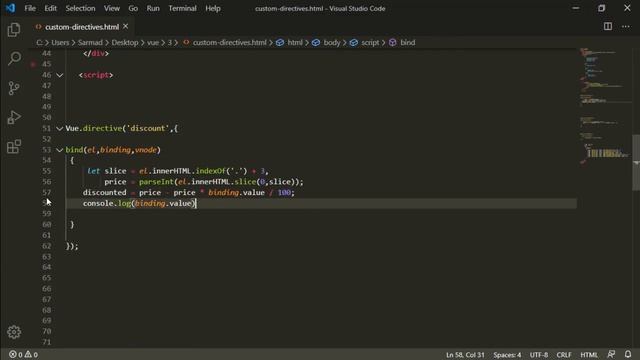Collapse the script fold arrow at line 46
Image resolution: width=640 pixels, height=360 pixels.
coord(60,75)
